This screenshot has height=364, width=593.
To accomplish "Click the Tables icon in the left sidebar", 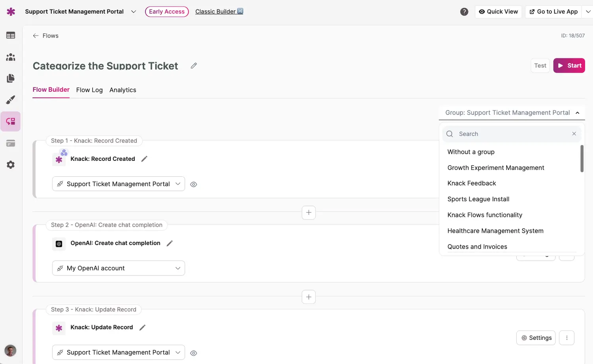I will 11,36.
